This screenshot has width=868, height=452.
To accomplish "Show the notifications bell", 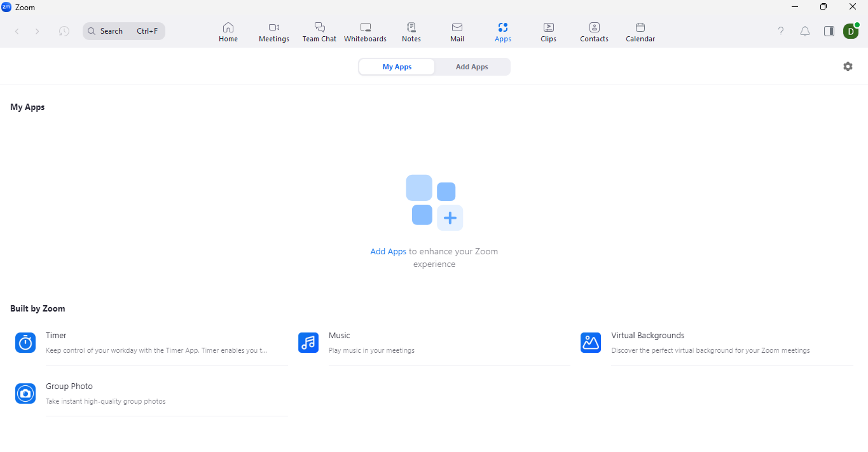I will pos(805,31).
